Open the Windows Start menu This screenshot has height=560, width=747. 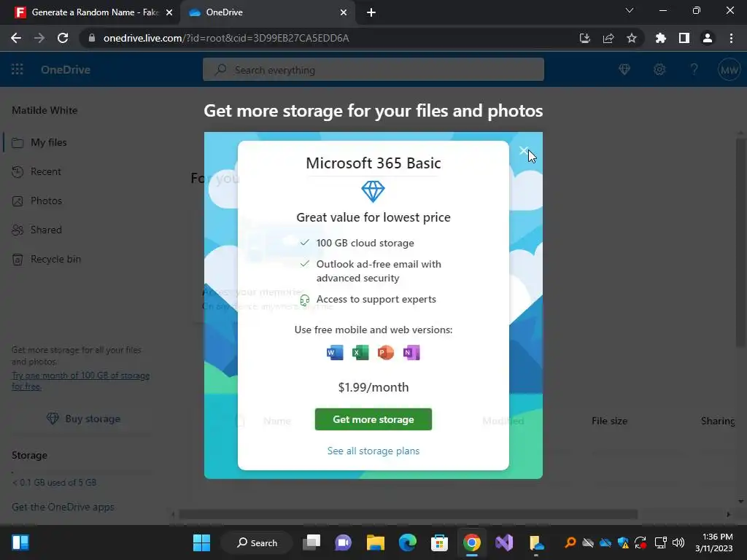coord(201,542)
